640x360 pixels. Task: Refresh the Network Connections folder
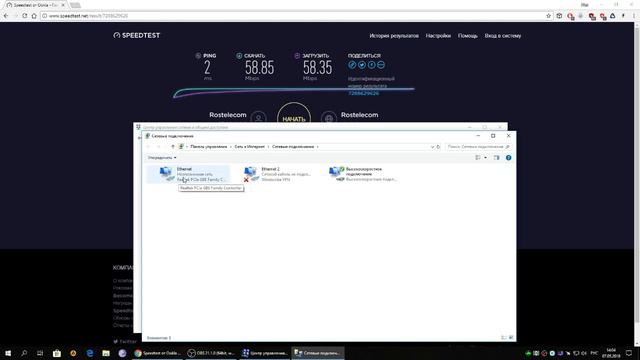tap(438, 147)
